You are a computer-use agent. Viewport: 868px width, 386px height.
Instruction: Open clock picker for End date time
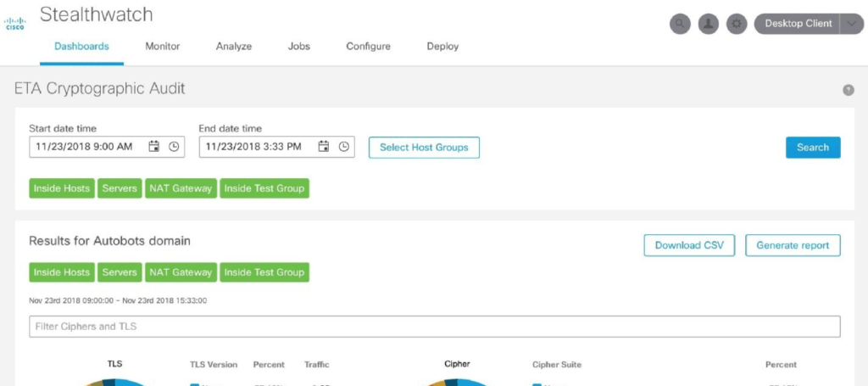(x=344, y=147)
